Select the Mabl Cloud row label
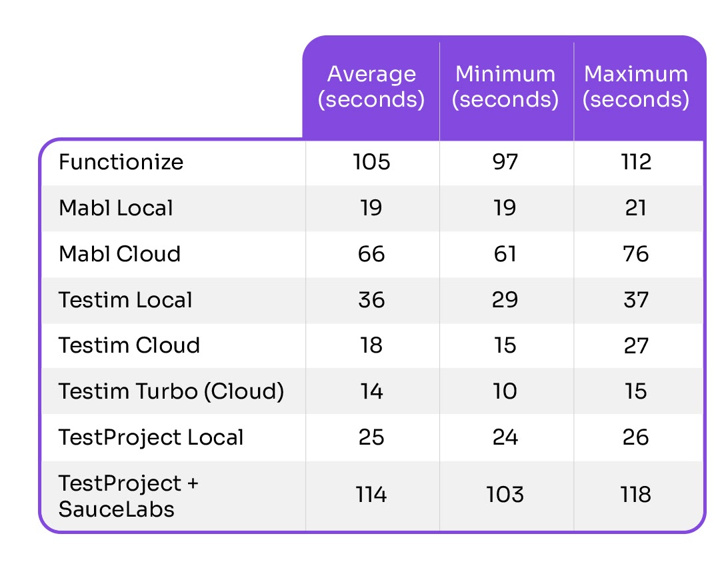 tap(119, 254)
